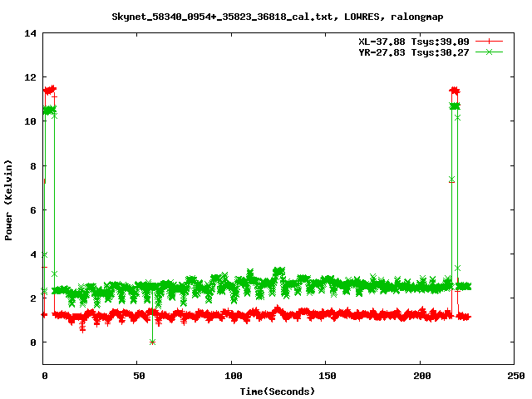Click the Power (Kelvin) axis label
Viewport: 532px width, 399px height.
[8, 200]
